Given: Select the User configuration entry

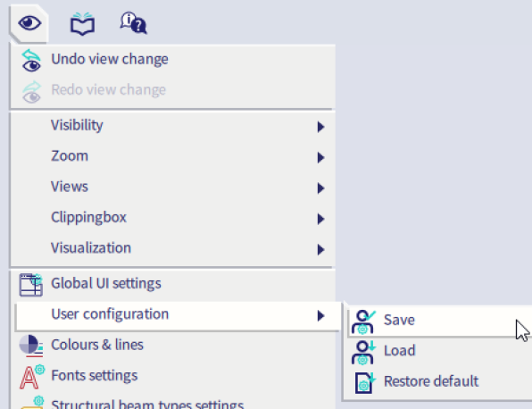Looking at the screenshot, I should (177, 315).
